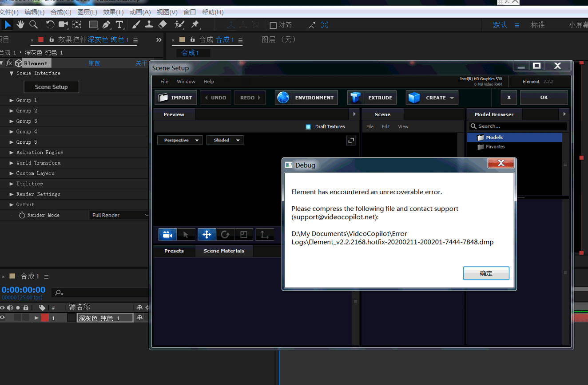Switch to the Scene Materials tab
The height and width of the screenshot is (385, 588).
(x=224, y=251)
